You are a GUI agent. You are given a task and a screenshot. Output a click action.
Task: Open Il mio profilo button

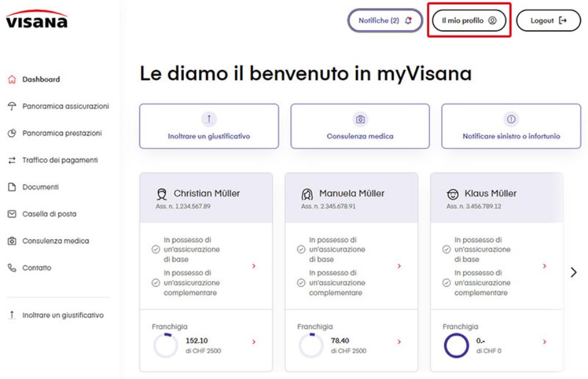tap(469, 20)
